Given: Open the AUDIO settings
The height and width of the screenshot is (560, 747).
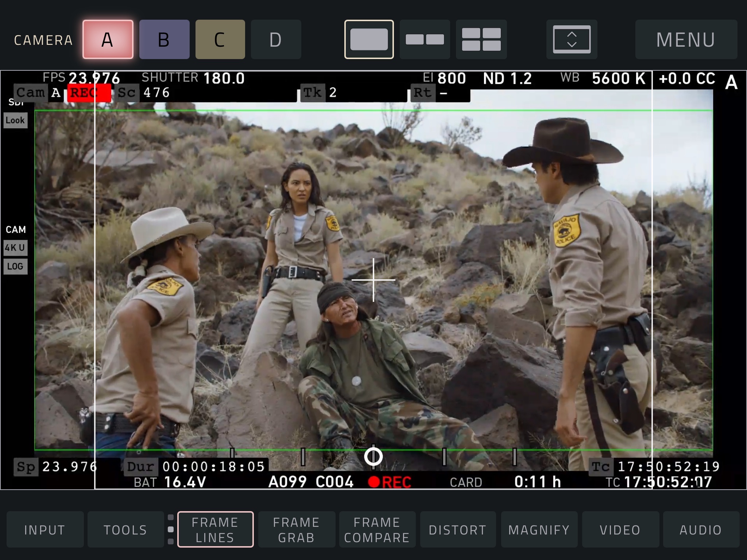Looking at the screenshot, I should (x=701, y=529).
